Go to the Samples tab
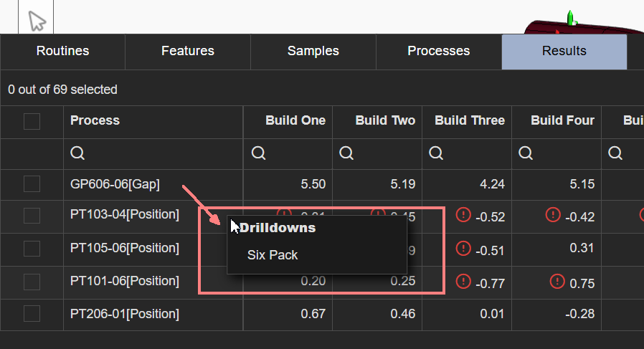Image resolution: width=644 pixels, height=349 pixels. coord(313,51)
